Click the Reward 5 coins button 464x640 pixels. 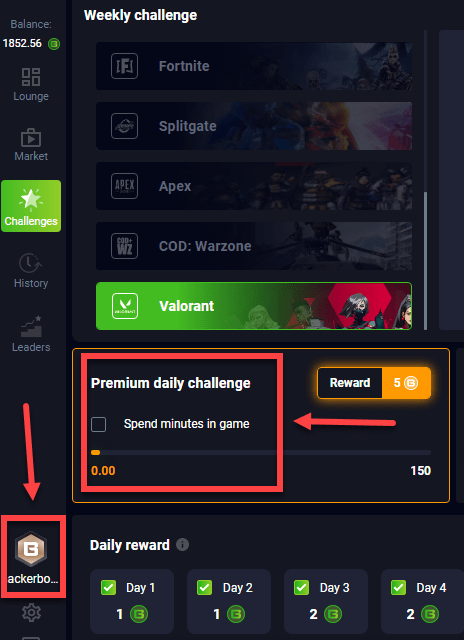click(x=374, y=383)
